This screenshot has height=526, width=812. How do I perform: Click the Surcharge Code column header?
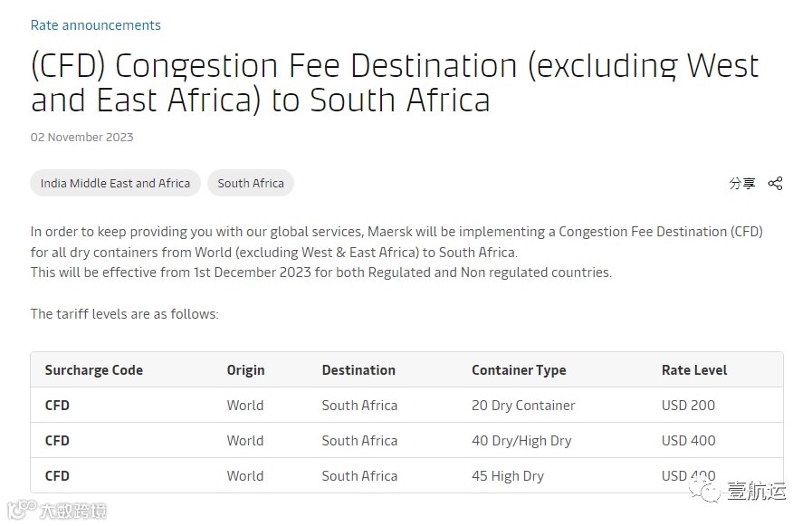[94, 370]
